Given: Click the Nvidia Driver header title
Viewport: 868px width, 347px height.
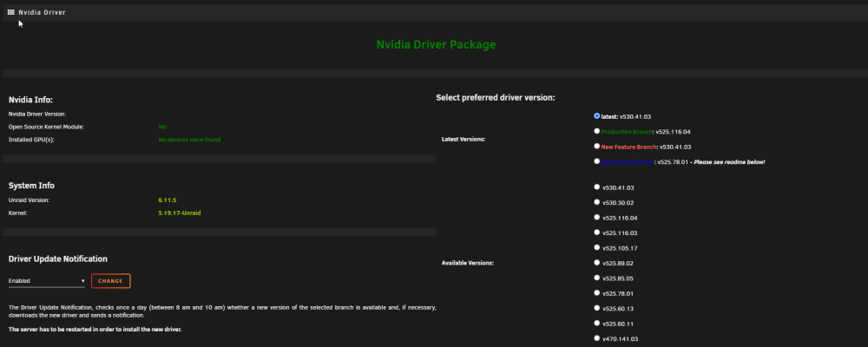Looking at the screenshot, I should (42, 12).
